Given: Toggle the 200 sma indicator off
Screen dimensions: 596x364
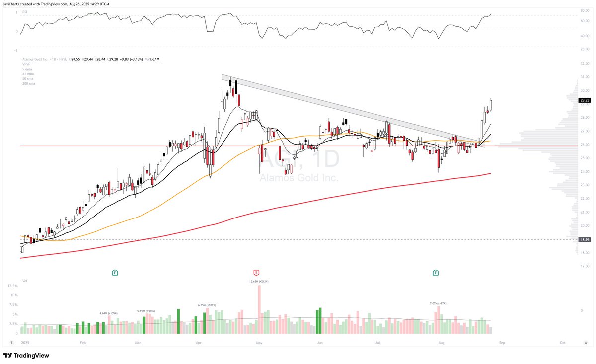Looking at the screenshot, I should (x=30, y=83).
